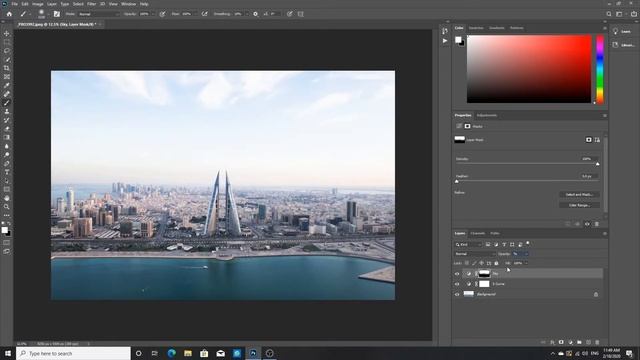Open layer blend mode Normal dropdown
Screen dimensions: 640x360
tap(475, 254)
